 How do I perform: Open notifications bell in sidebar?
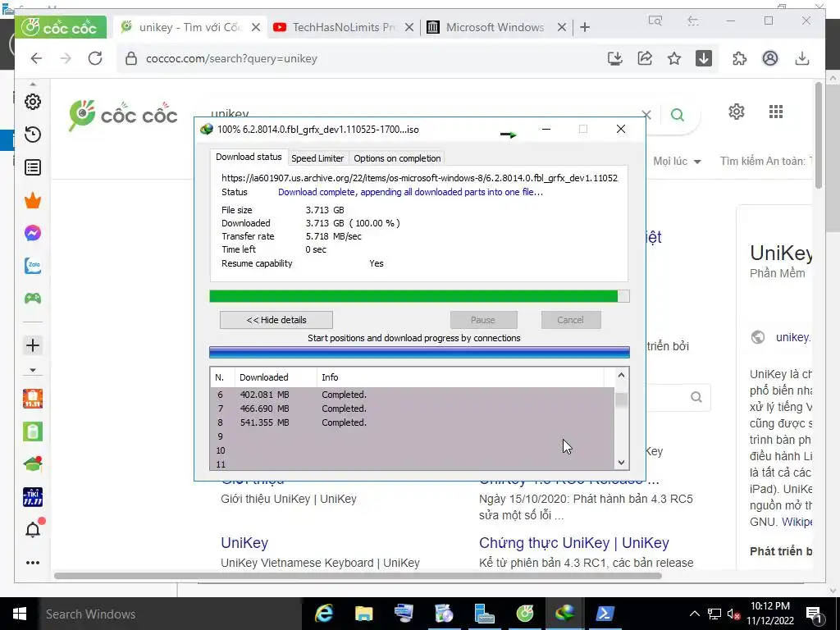pyautogui.click(x=33, y=529)
